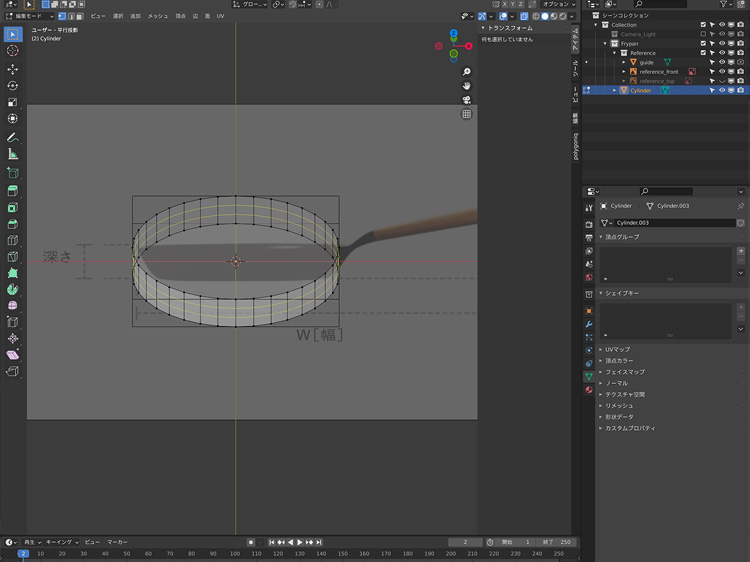This screenshot has width=750, height=562.
Task: Switch to the ツール sidebar tab
Action: [575, 68]
